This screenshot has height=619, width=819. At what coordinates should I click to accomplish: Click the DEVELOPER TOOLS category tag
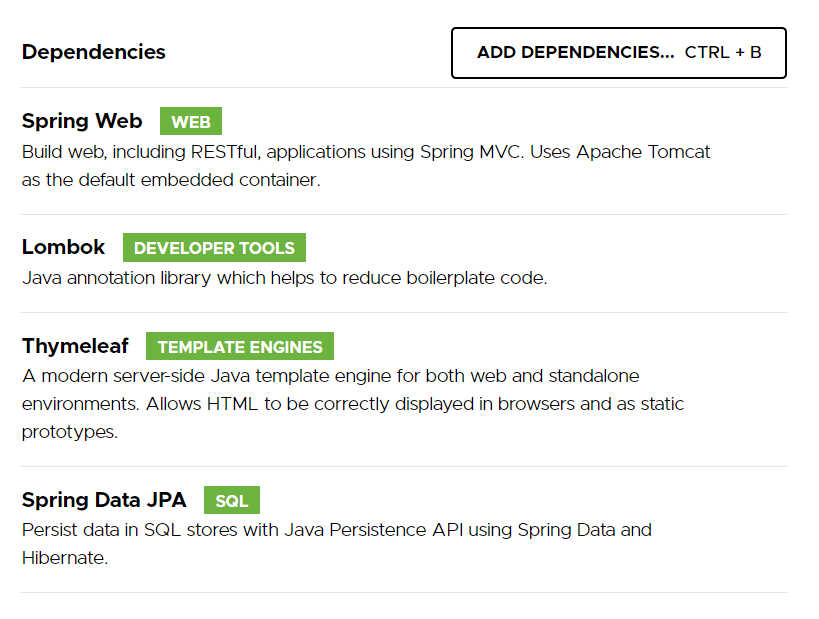click(x=214, y=248)
